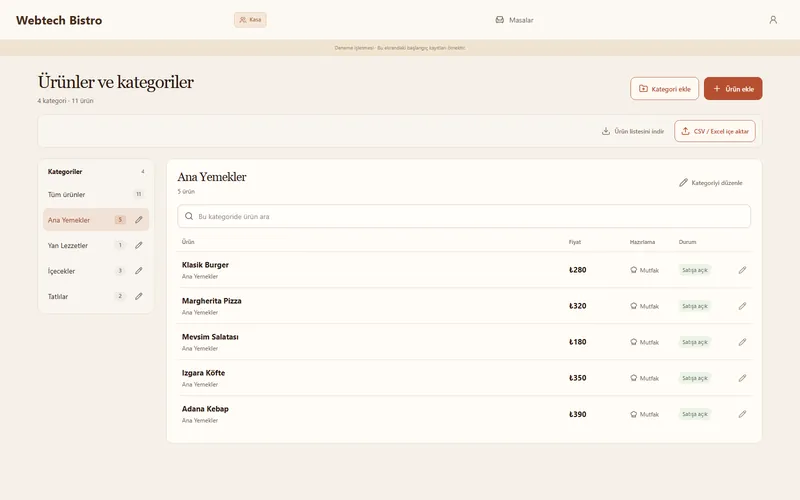Click the Margherita Pizza product name
This screenshot has width=800, height=500.
212,301
